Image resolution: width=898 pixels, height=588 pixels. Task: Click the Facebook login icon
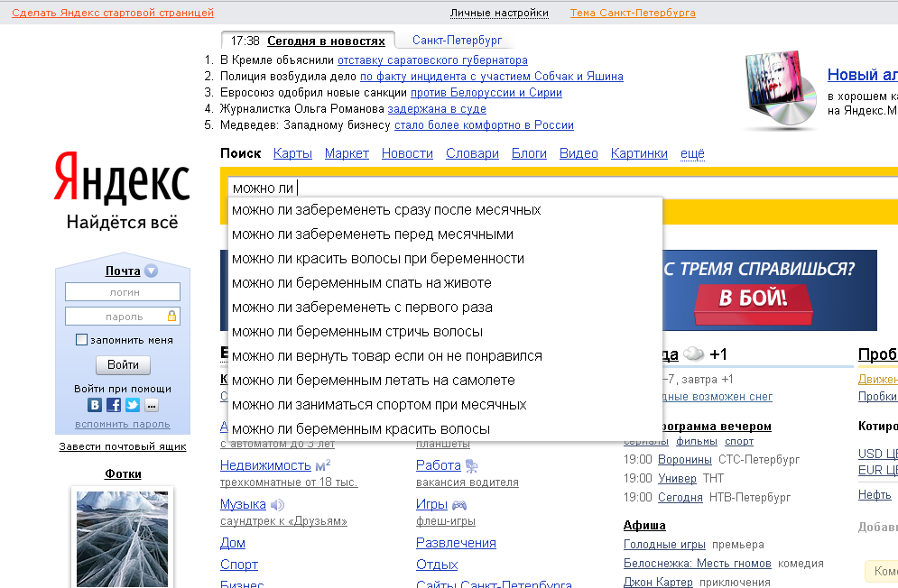click(x=114, y=405)
